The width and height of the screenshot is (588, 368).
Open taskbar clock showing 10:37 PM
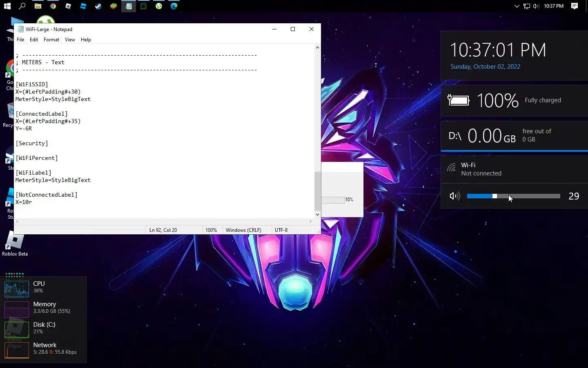pyautogui.click(x=554, y=6)
